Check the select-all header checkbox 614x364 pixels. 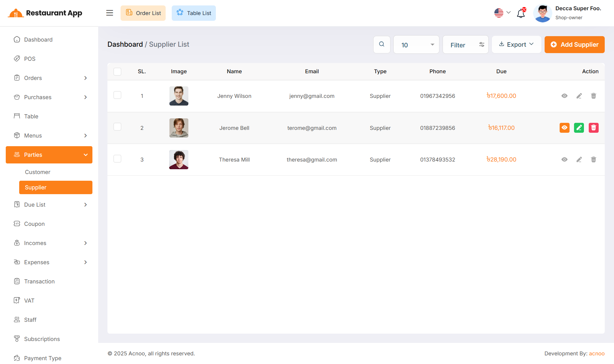(117, 72)
